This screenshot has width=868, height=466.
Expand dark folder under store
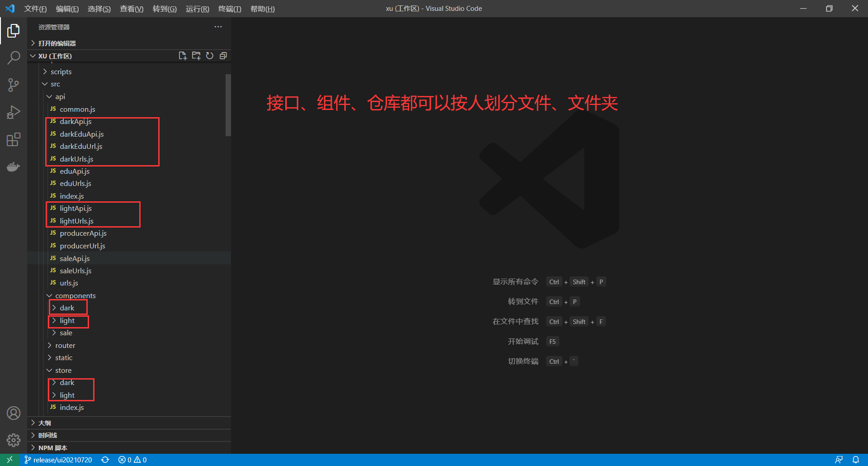click(129, 382)
